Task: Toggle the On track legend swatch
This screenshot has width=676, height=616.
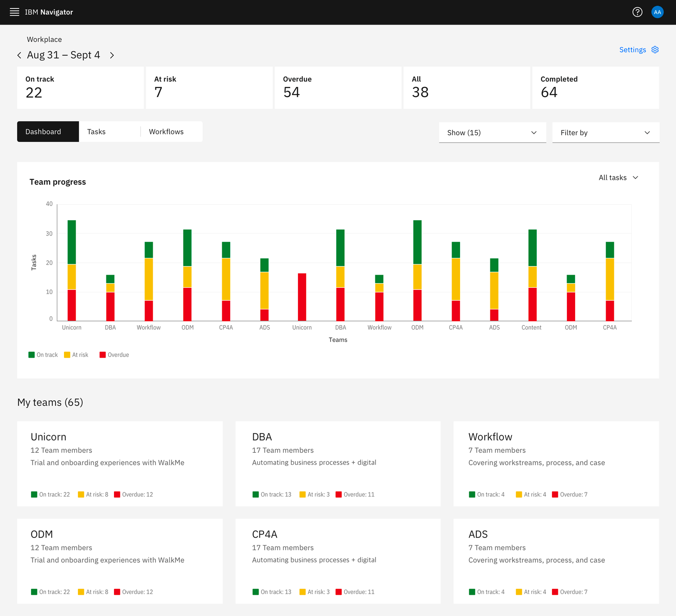Action: pos(32,355)
